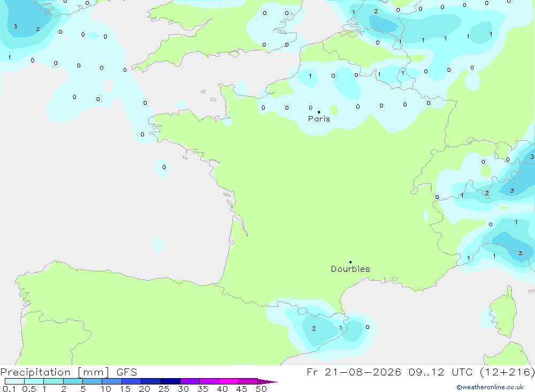
Task: Select the black dot marker above Paris label
Action: pyautogui.click(x=319, y=112)
